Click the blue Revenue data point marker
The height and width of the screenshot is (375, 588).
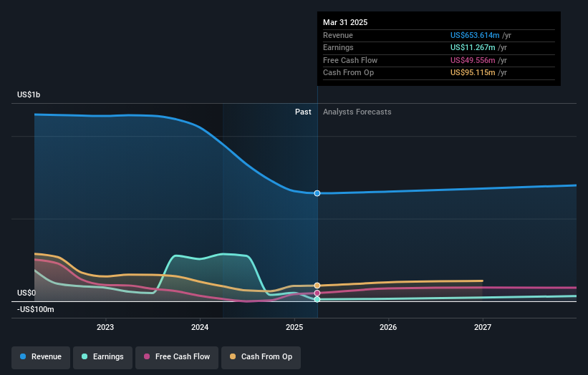(x=317, y=193)
